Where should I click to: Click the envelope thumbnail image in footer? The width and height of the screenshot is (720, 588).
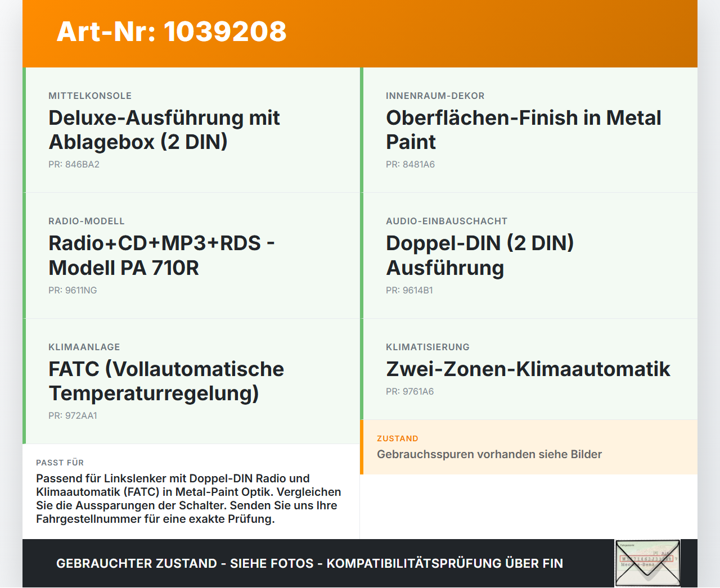click(x=647, y=563)
